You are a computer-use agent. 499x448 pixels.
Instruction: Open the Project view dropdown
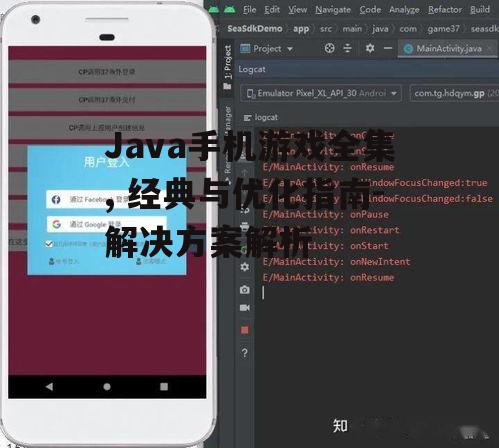point(266,49)
